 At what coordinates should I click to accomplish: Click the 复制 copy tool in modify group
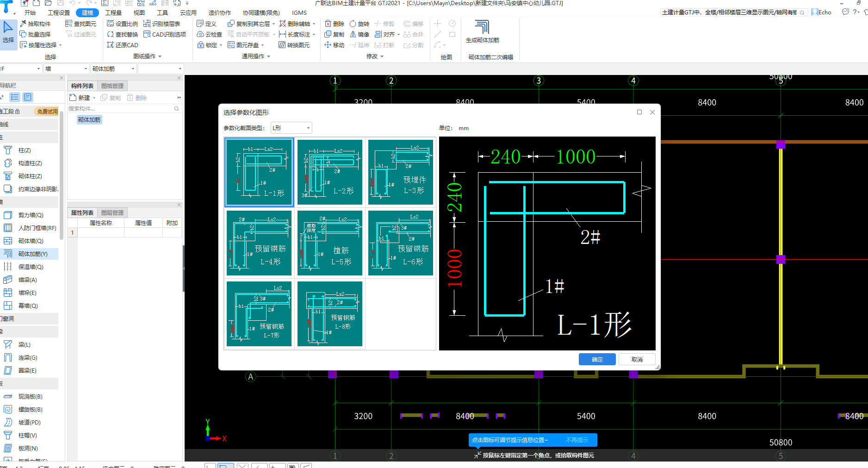coord(335,34)
